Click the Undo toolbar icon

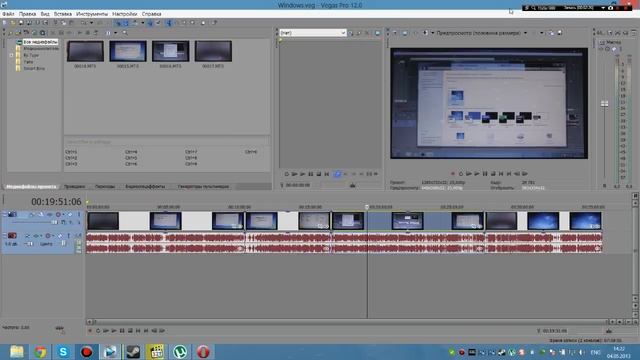[83, 23]
